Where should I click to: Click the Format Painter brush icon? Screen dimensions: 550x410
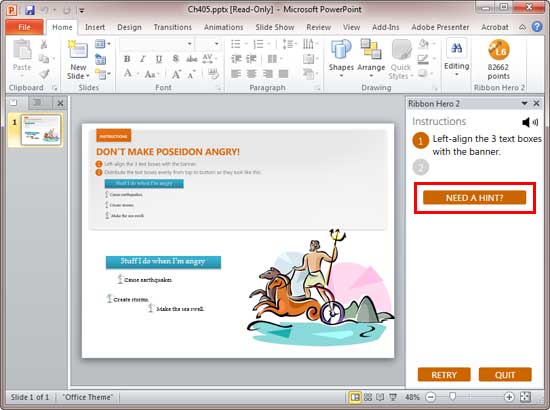click(x=44, y=74)
